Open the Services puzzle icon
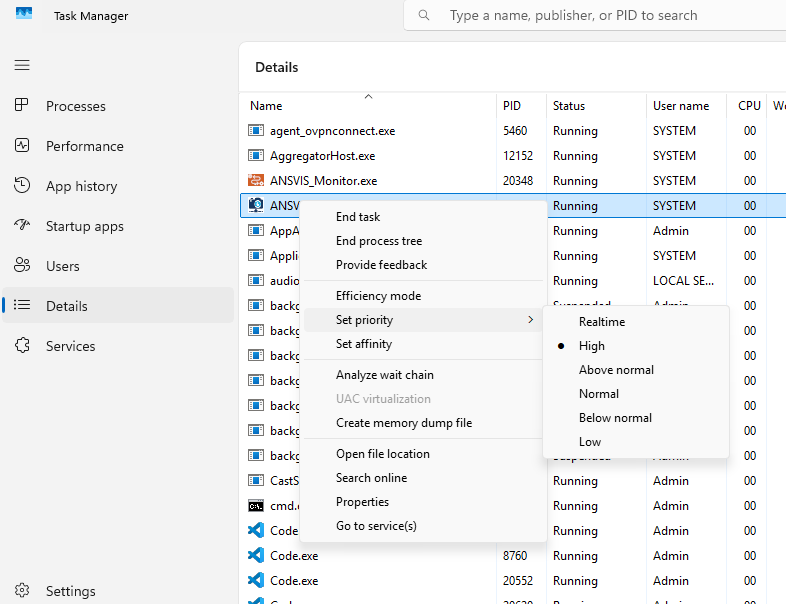 pyautogui.click(x=22, y=346)
